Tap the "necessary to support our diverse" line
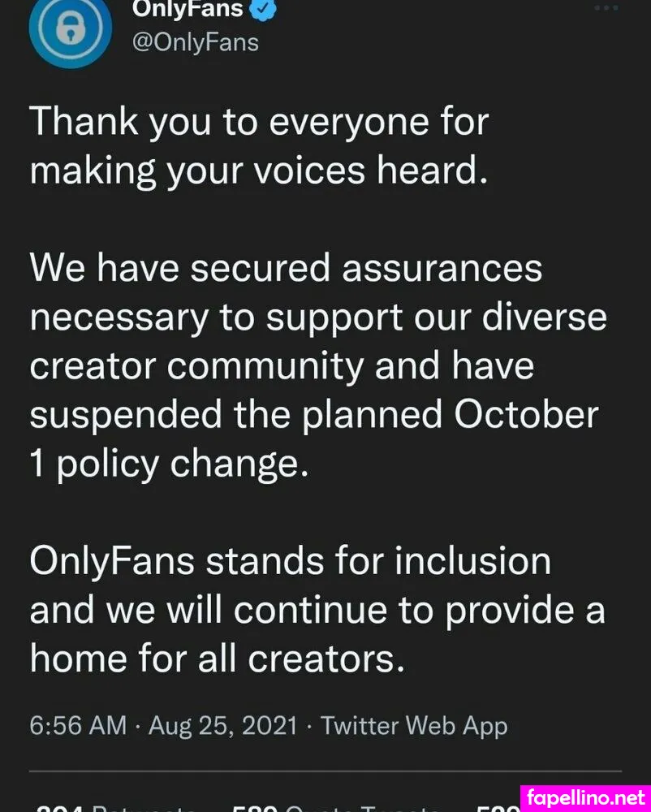651x812 pixels. click(318, 317)
